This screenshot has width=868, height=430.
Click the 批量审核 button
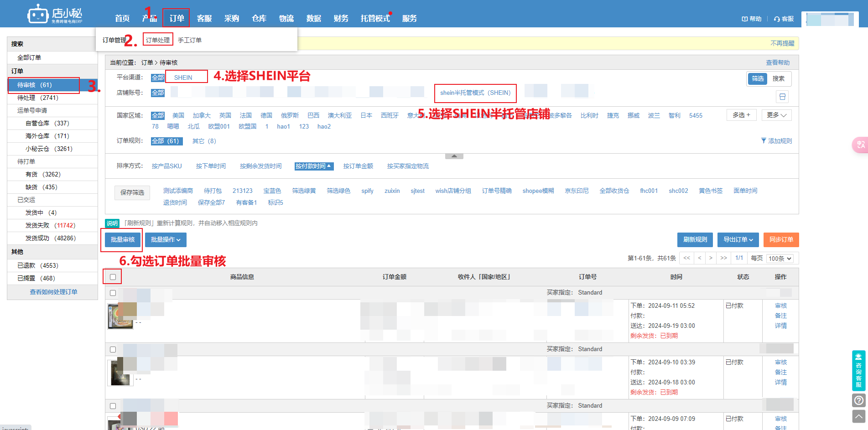point(123,240)
